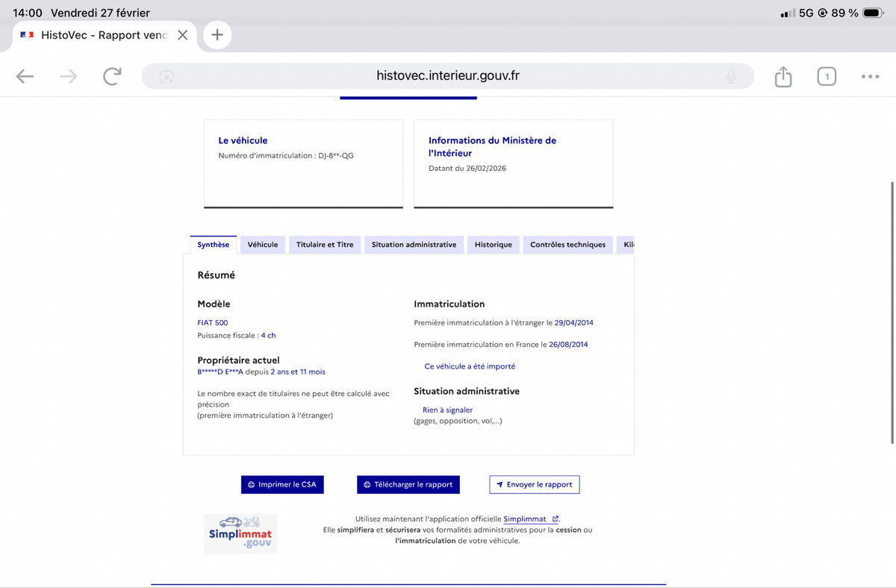Open the Historique tab
Viewport: 896px width, 588px height.
(x=494, y=245)
